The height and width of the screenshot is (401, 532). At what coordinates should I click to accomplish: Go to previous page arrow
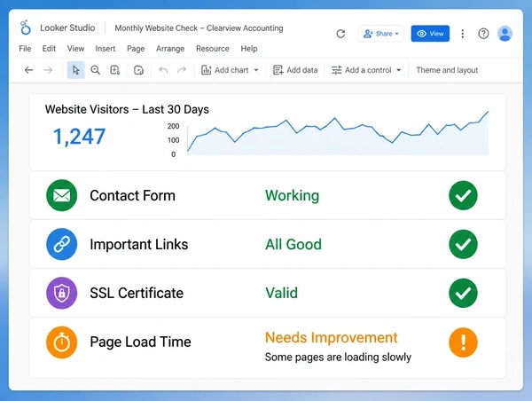point(29,70)
